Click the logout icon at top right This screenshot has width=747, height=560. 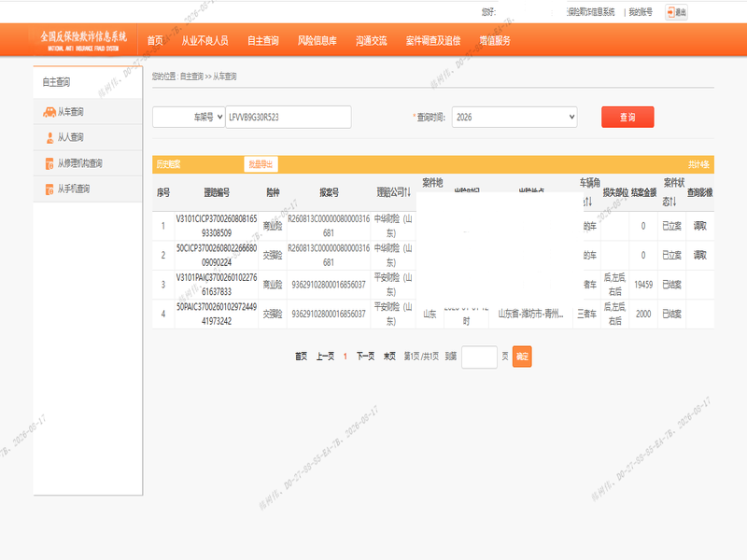coord(676,12)
